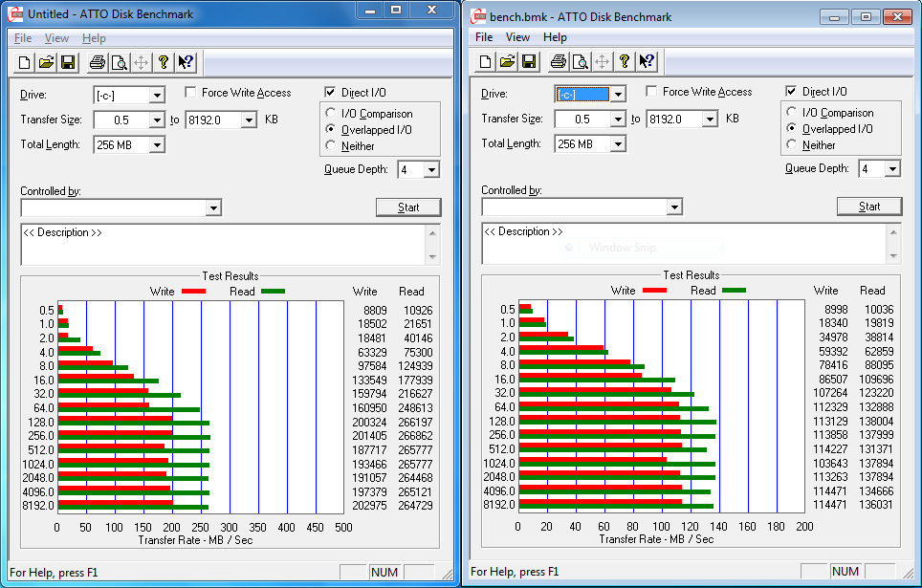Image resolution: width=922 pixels, height=588 pixels.
Task: Click description scrollbar down arrow in Untitled window
Action: point(432,257)
